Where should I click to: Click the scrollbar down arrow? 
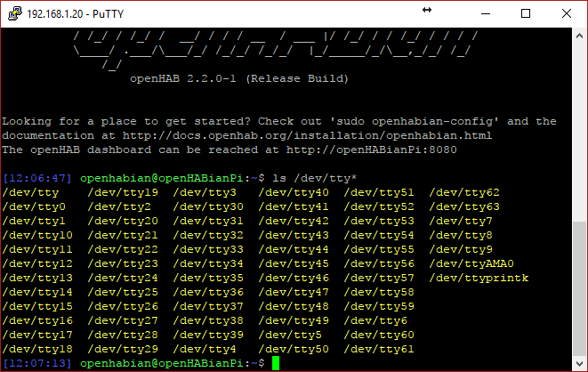[x=579, y=363]
